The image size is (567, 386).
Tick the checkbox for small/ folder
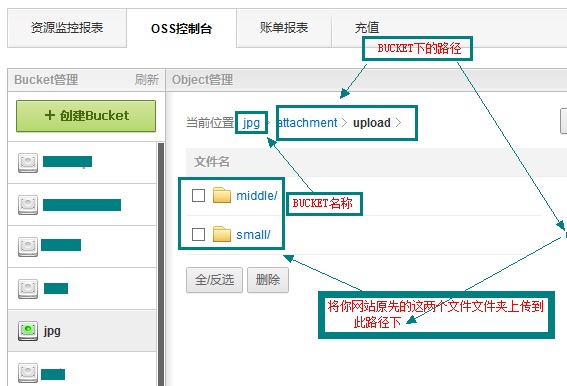coord(199,234)
